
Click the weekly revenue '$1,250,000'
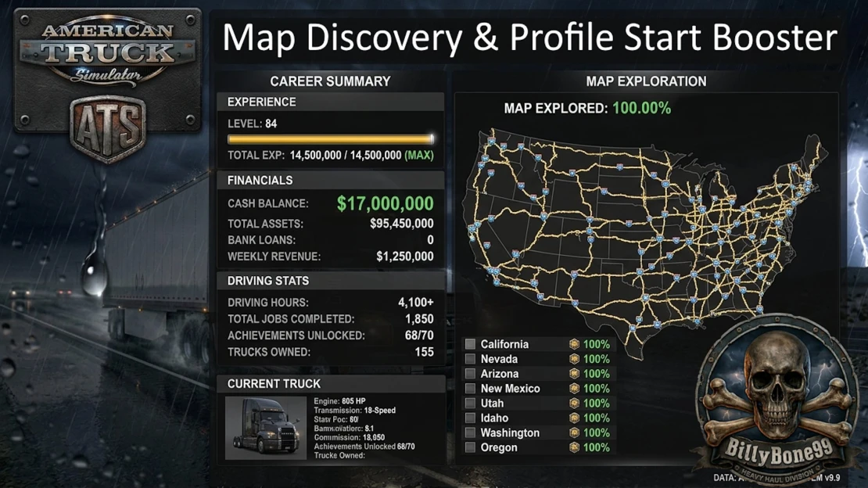(x=404, y=257)
